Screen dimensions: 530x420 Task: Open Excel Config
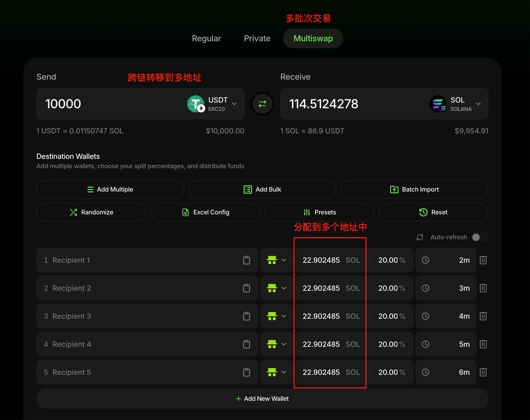[x=205, y=212]
